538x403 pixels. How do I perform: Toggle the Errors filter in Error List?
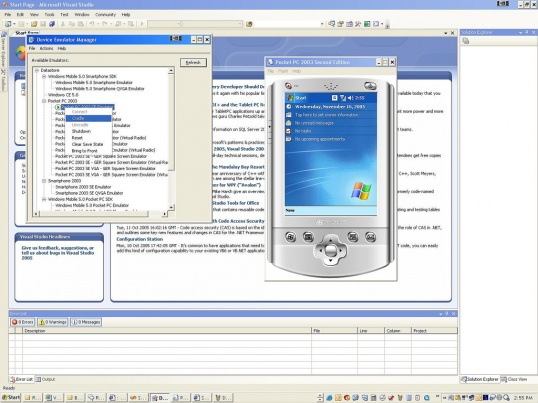23,322
